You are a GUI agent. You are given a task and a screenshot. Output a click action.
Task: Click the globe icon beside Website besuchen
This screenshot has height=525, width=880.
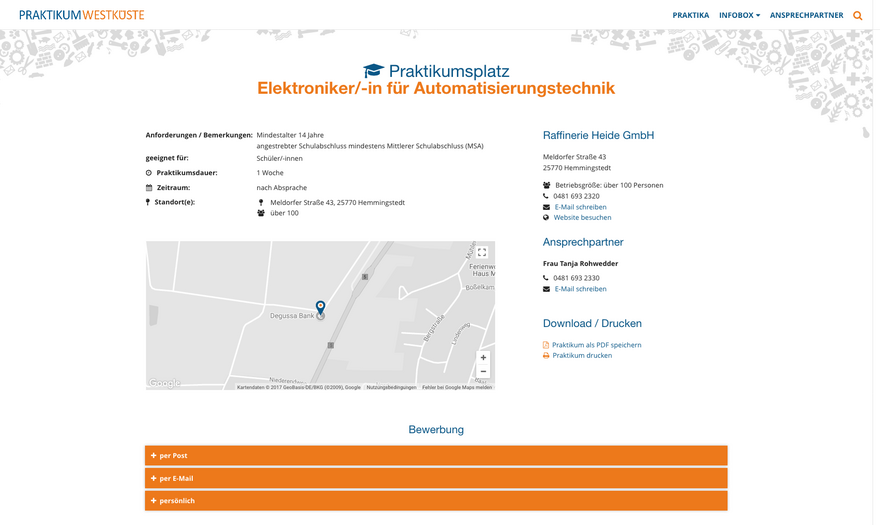coord(546,217)
